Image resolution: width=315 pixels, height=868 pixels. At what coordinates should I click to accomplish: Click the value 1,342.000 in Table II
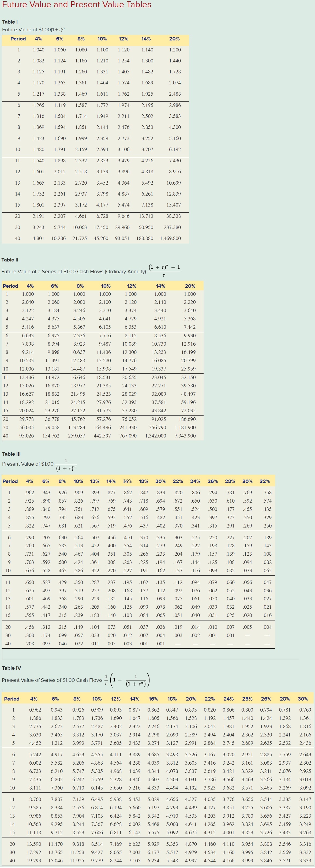coord(156,436)
